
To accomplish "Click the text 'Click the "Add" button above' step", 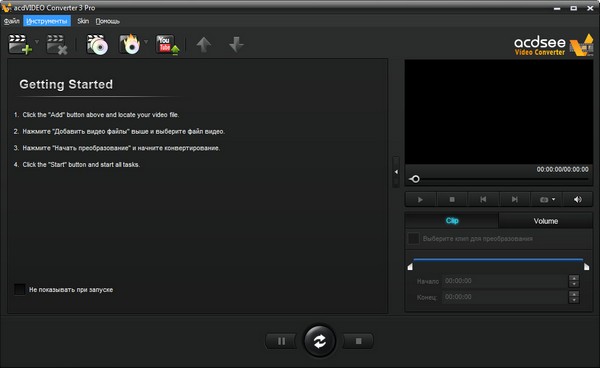I will tap(101, 115).
